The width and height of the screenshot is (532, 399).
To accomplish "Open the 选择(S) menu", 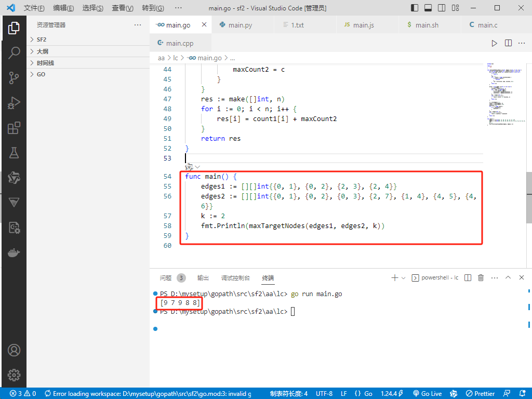I will point(93,8).
